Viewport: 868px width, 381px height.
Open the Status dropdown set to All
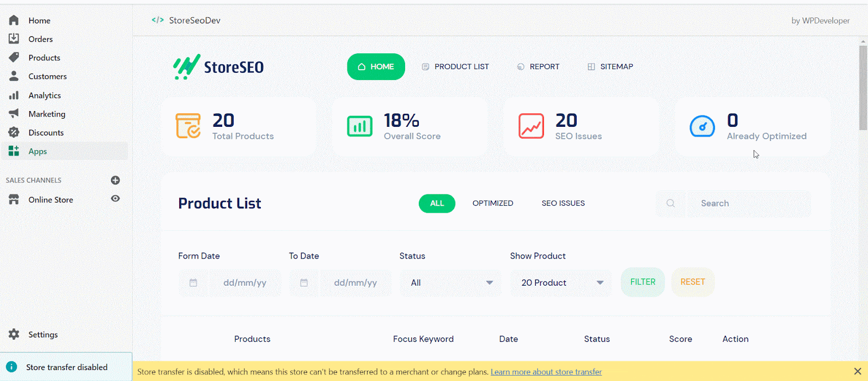click(x=451, y=282)
